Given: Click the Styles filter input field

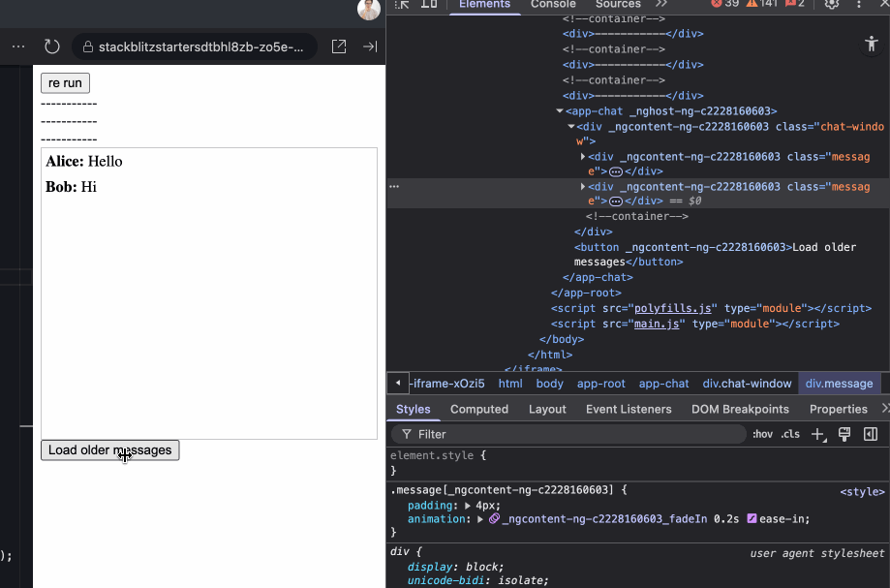Looking at the screenshot, I should click(568, 434).
